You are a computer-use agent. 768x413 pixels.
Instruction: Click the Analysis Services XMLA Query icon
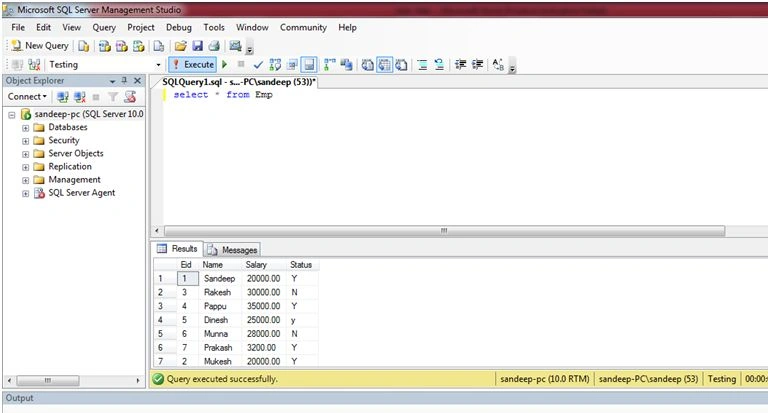(139, 46)
